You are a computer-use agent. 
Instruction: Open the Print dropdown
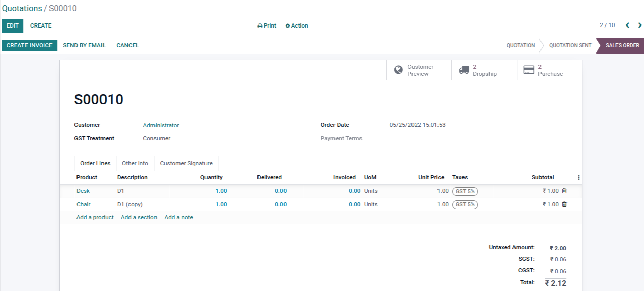(267, 25)
